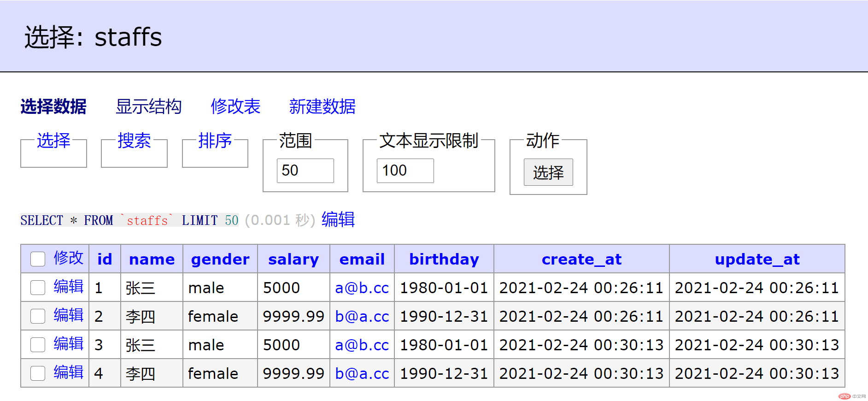Check the checkbox for row id 1
Image resolution: width=868 pixels, height=401 pixels.
click(x=38, y=288)
